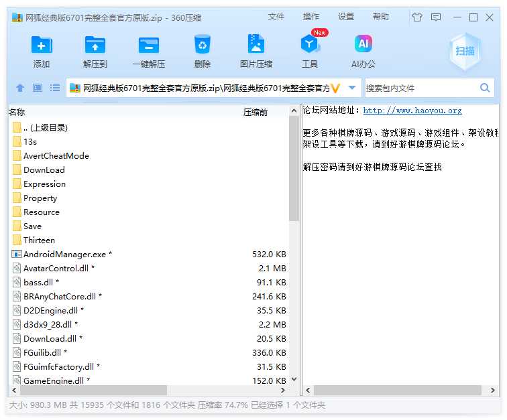The image size is (507, 420).
Task: Sort by the 名称 column header
Action: [17, 112]
